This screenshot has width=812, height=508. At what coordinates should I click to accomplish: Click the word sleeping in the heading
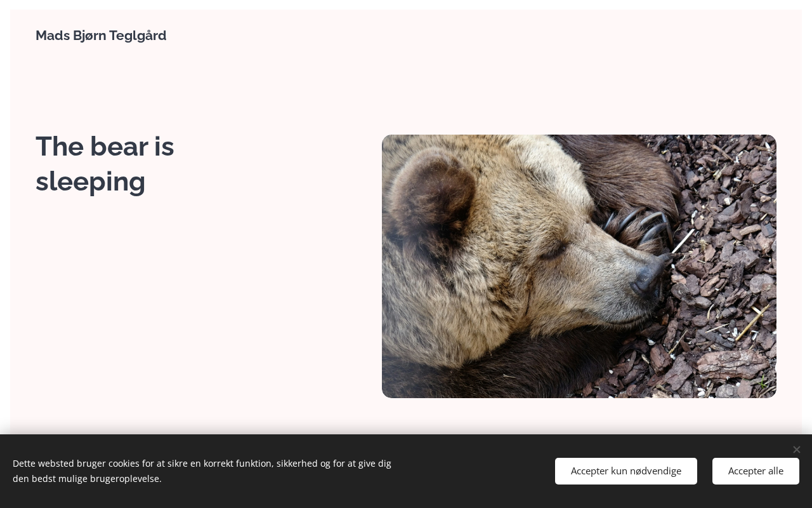click(91, 182)
